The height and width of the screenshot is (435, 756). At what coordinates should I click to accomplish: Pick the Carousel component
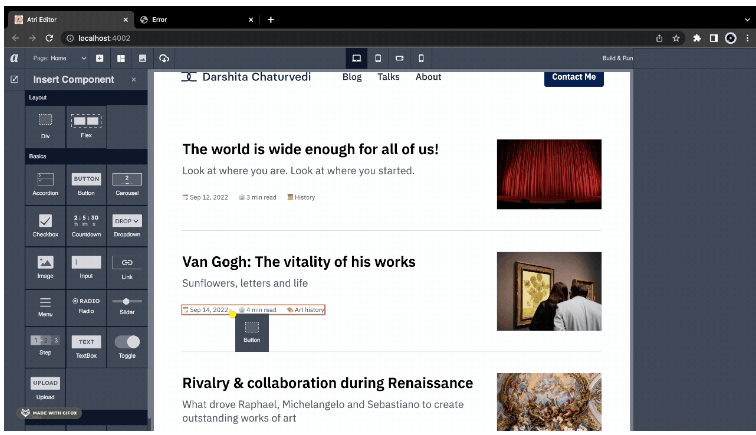coord(127,184)
